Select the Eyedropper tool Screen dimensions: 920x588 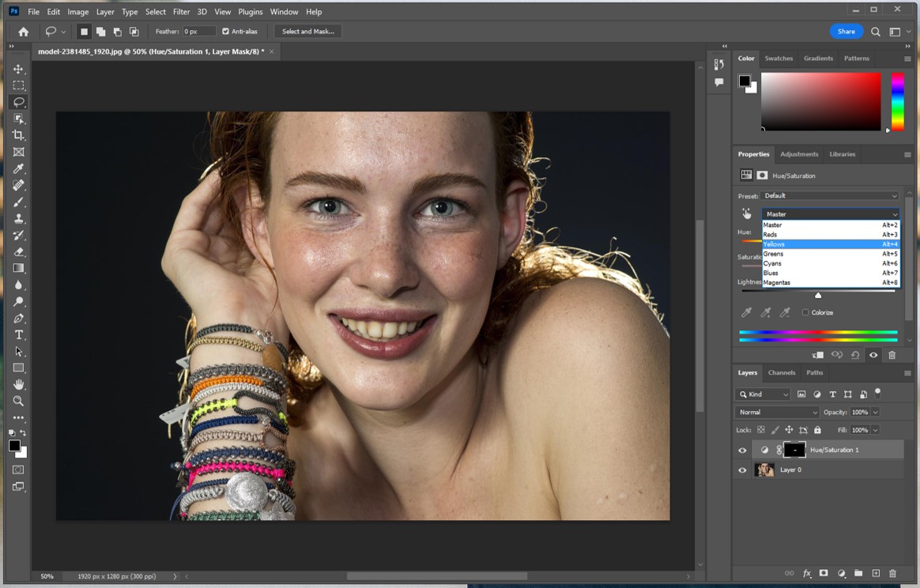(x=19, y=168)
